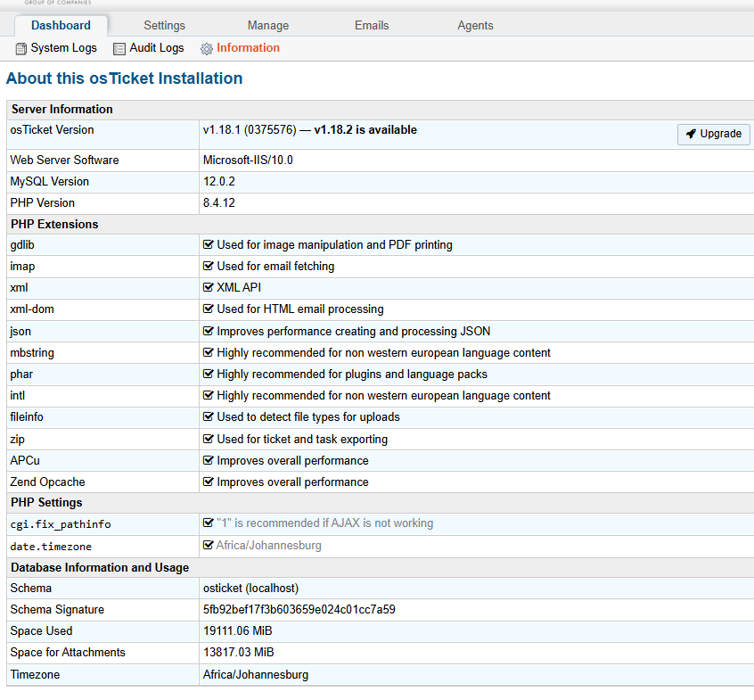
Task: Click the mbstring check mark icon
Action: 208,352
